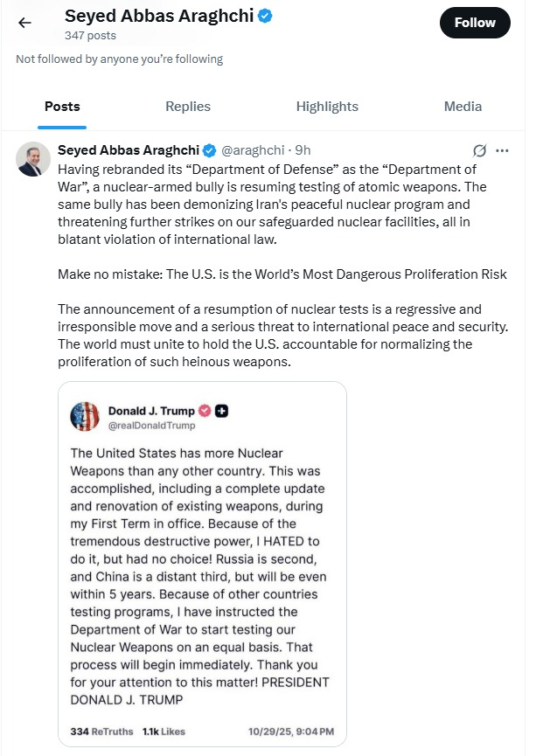Click the verified badge beside the header name

(263, 16)
